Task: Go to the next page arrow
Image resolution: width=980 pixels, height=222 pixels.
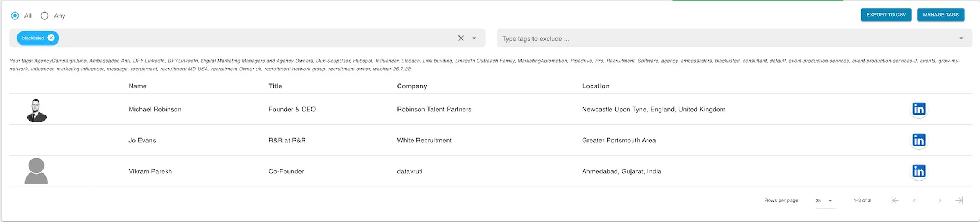Action: (x=940, y=200)
